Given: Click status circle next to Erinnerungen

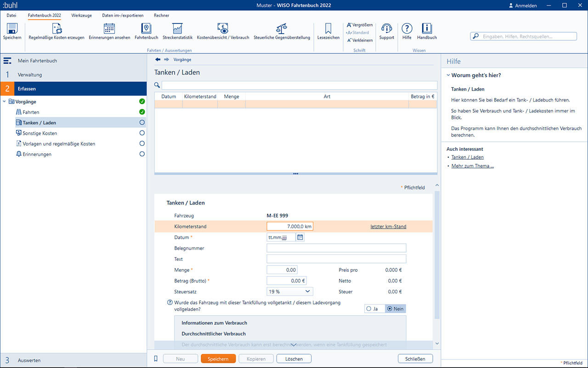Looking at the screenshot, I should tap(142, 154).
